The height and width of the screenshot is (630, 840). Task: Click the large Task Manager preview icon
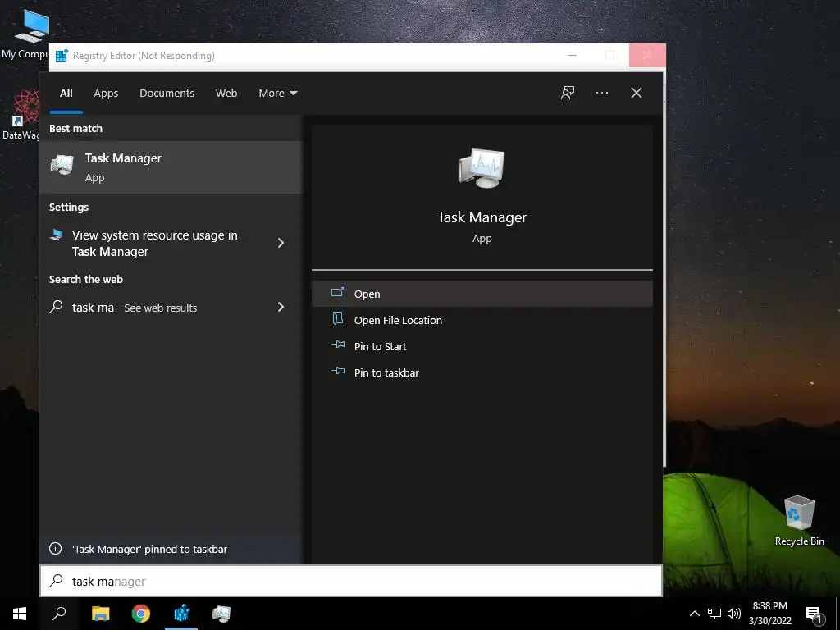[481, 168]
